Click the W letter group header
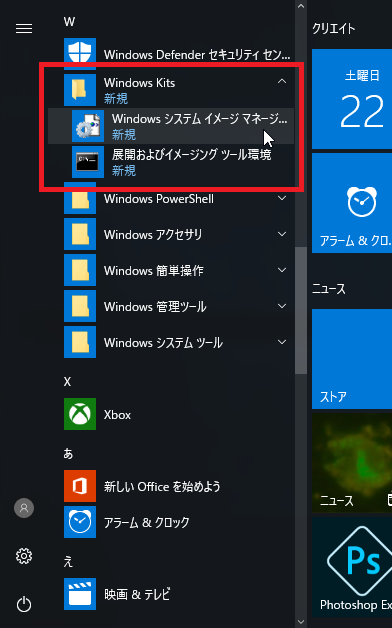392x628 pixels. pos(69,22)
